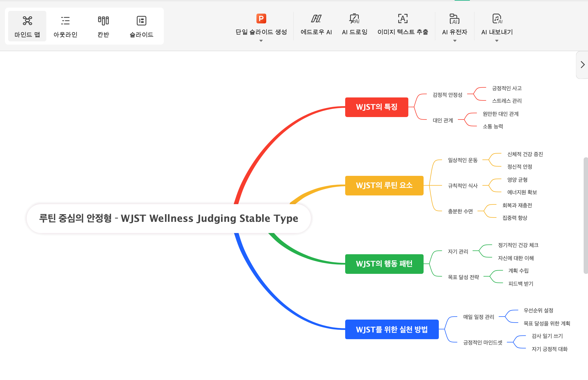Select the 피드백 받기 leaf
This screenshot has height=380, width=588.
click(521, 284)
